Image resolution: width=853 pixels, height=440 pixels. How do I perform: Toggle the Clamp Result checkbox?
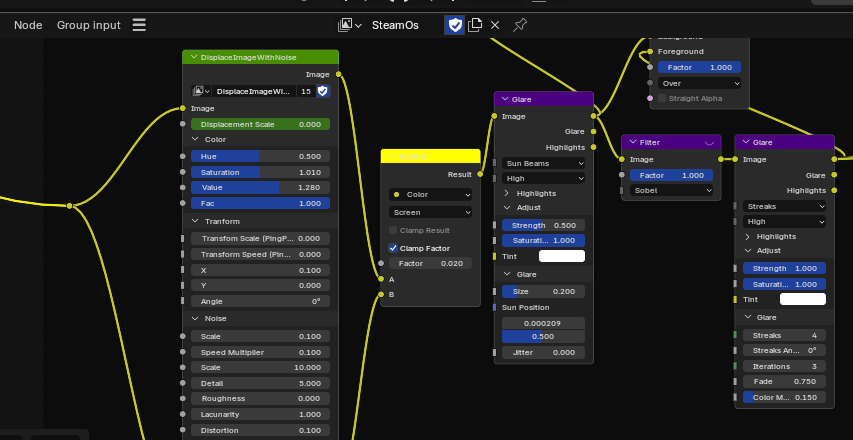(x=393, y=231)
